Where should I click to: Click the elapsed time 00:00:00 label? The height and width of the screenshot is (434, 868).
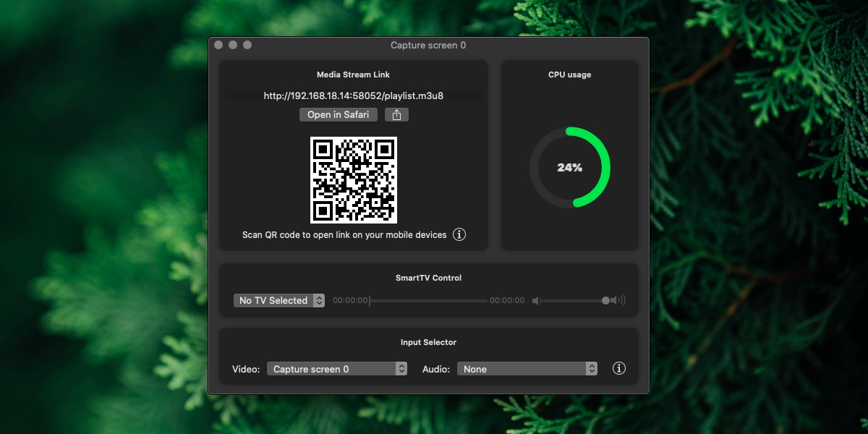(351, 300)
